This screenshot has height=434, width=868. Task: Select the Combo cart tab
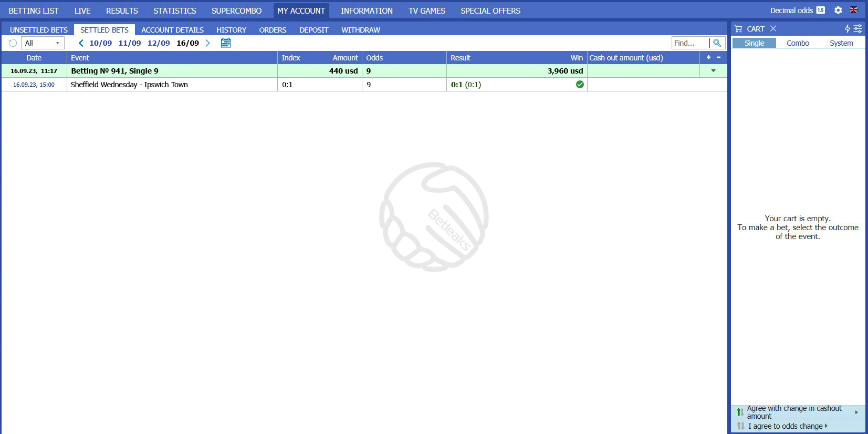[798, 43]
